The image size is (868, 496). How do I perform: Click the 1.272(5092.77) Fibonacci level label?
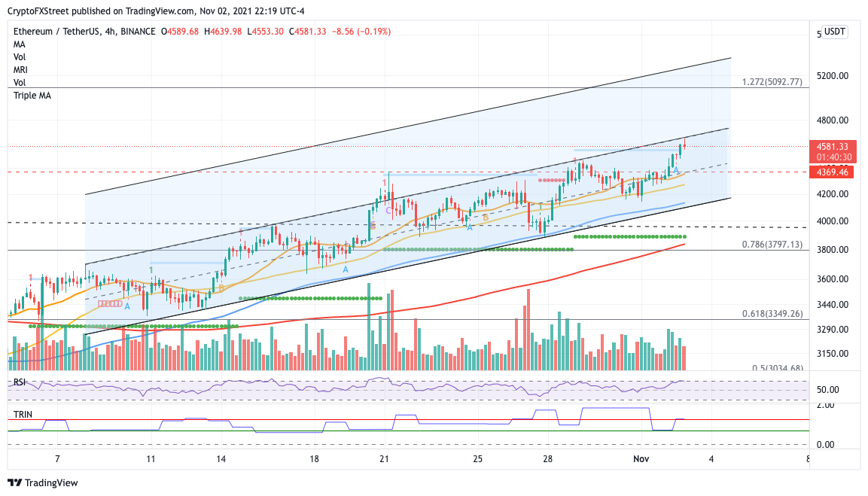pyautogui.click(x=772, y=82)
